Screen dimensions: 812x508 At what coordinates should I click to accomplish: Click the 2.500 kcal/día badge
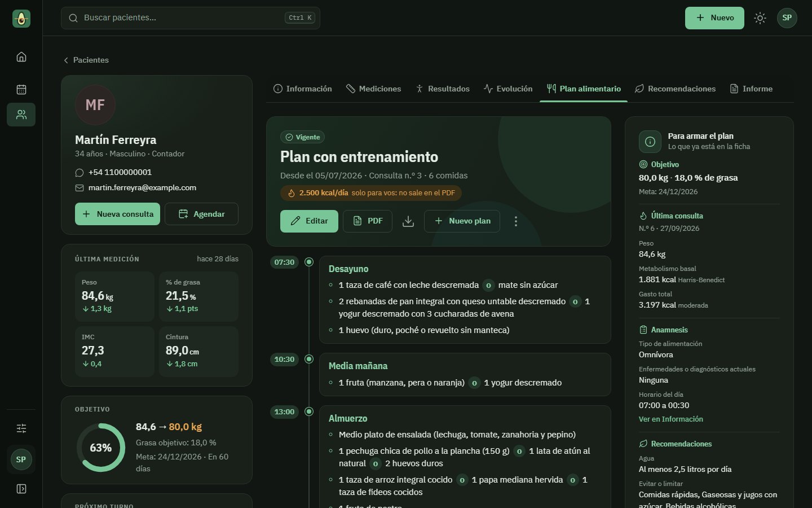point(371,193)
